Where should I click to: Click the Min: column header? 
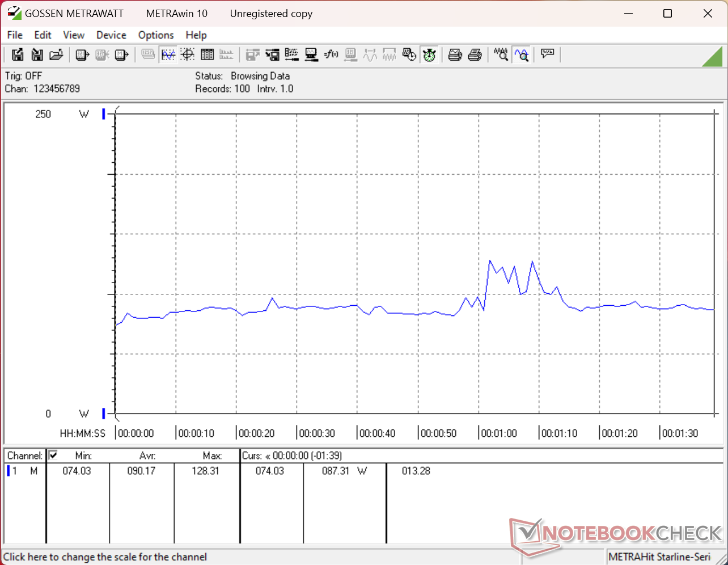point(83,456)
